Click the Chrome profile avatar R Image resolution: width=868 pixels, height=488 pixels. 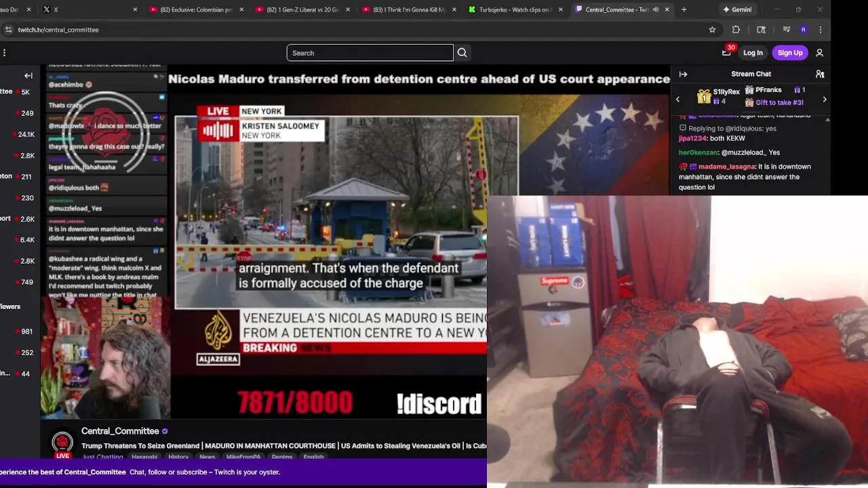[804, 30]
